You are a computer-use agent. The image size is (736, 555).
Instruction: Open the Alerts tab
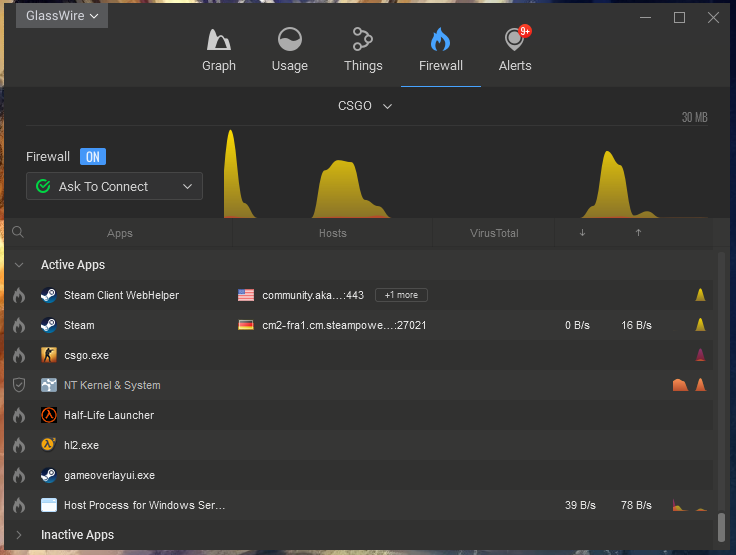point(515,50)
